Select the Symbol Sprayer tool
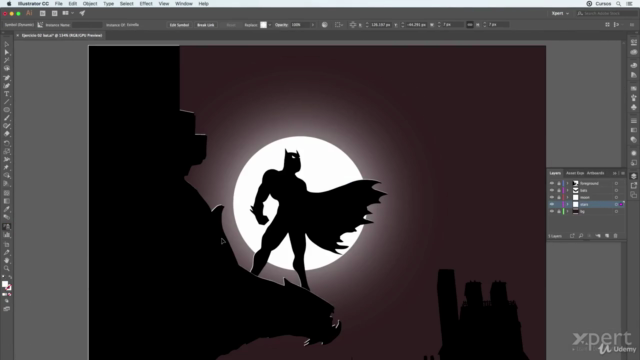Screen dimensions: 640x360 [x=7, y=227]
